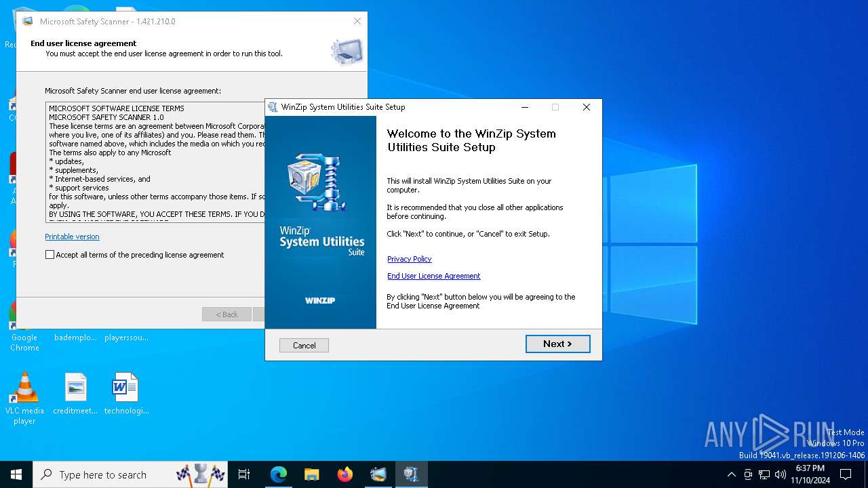Switch to Safety Scanner taskbar button

378,474
